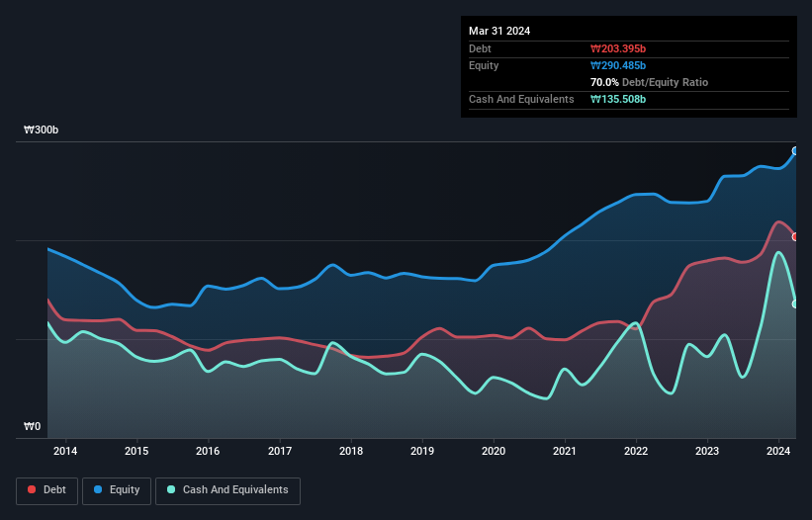Click the ₩0 y-axis label
812x520 pixels.
(33, 427)
